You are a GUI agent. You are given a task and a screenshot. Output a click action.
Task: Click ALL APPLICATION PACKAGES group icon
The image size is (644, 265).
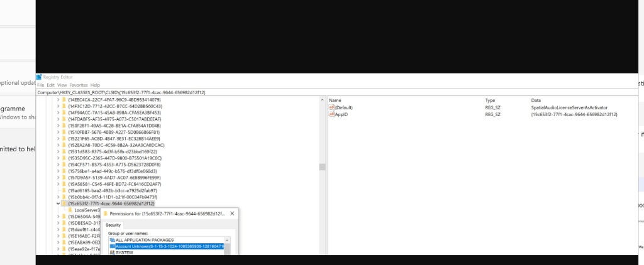click(x=112, y=240)
